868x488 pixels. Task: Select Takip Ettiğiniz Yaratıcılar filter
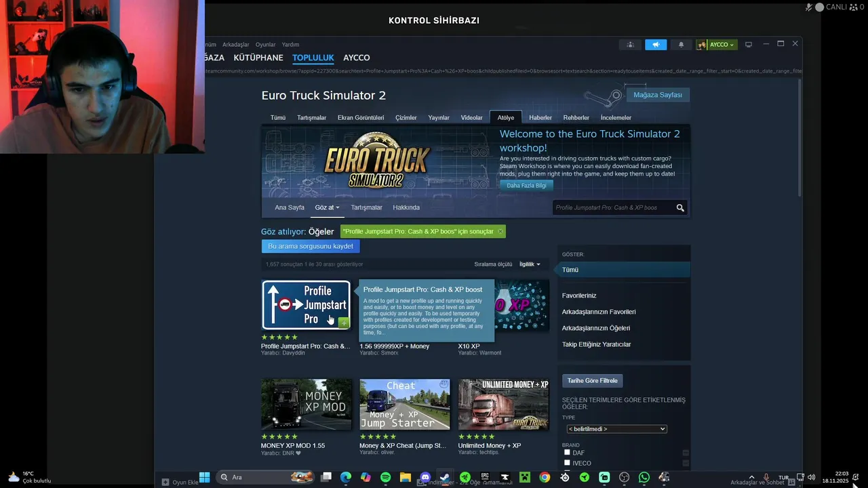597,344
